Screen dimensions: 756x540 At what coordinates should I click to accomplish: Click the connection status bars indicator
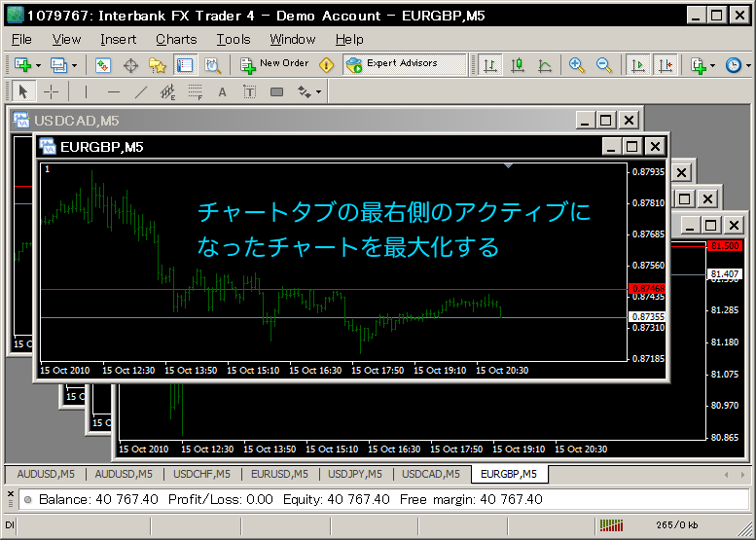click(611, 525)
